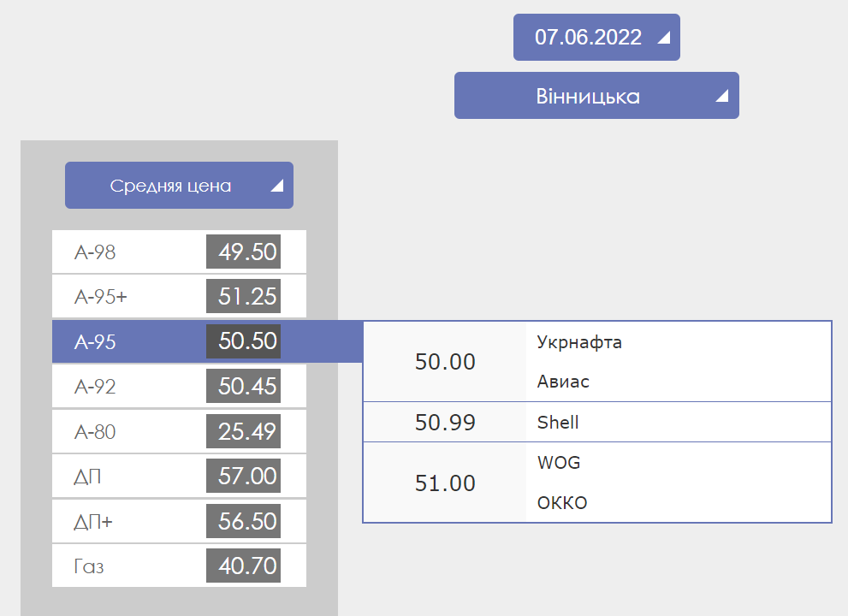Image resolution: width=848 pixels, height=616 pixels.
Task: Click the ОККО station name
Action: coord(562,503)
